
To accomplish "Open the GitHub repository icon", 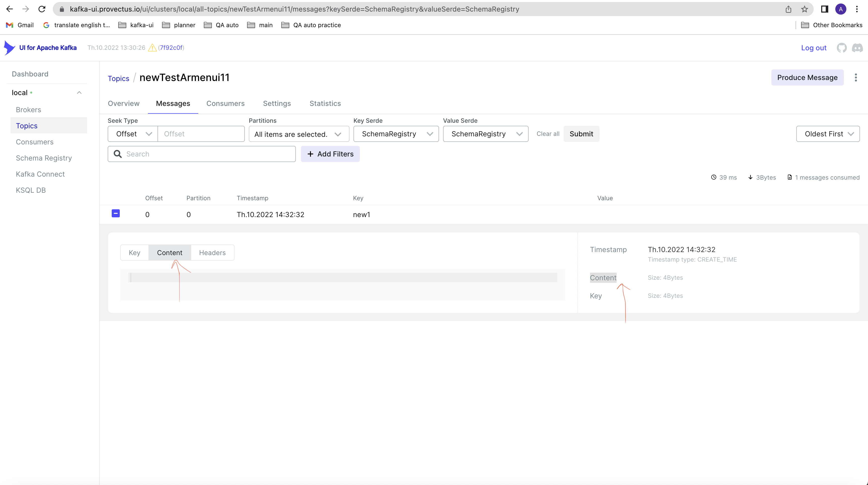I will pyautogui.click(x=842, y=48).
